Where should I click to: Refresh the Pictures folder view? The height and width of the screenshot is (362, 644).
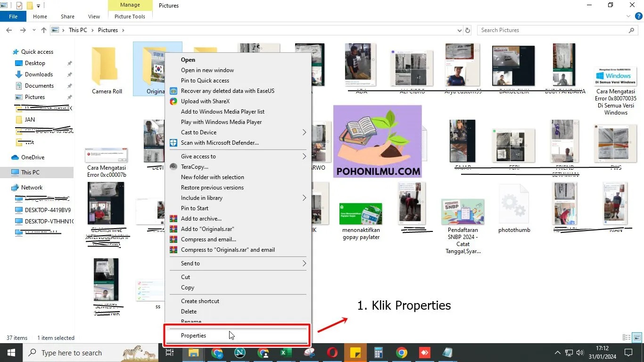pyautogui.click(x=468, y=30)
